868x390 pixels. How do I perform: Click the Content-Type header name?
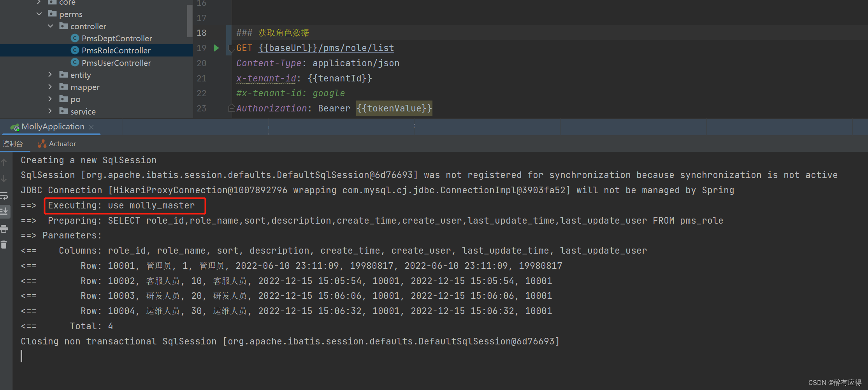pyautogui.click(x=269, y=63)
